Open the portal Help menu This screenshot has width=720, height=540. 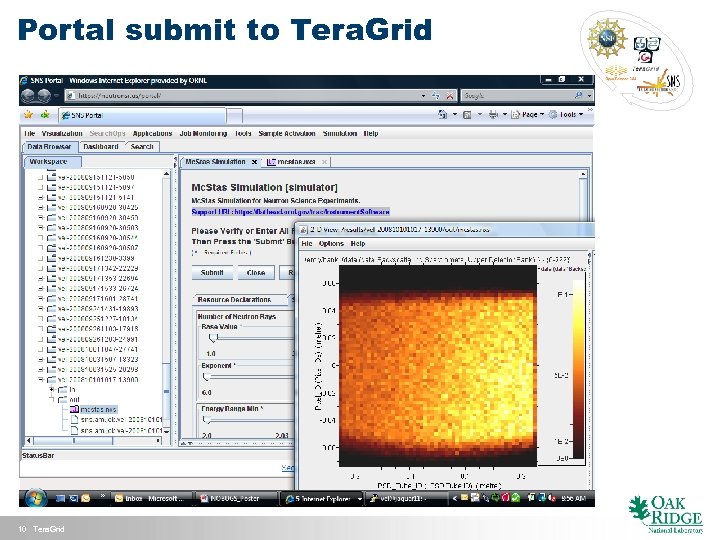[x=371, y=134]
